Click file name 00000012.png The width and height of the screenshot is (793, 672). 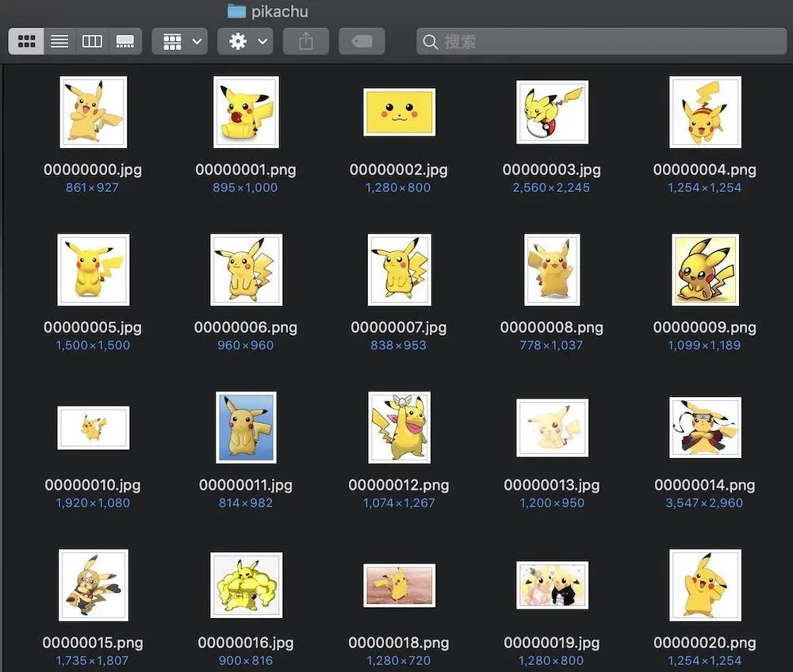click(399, 484)
